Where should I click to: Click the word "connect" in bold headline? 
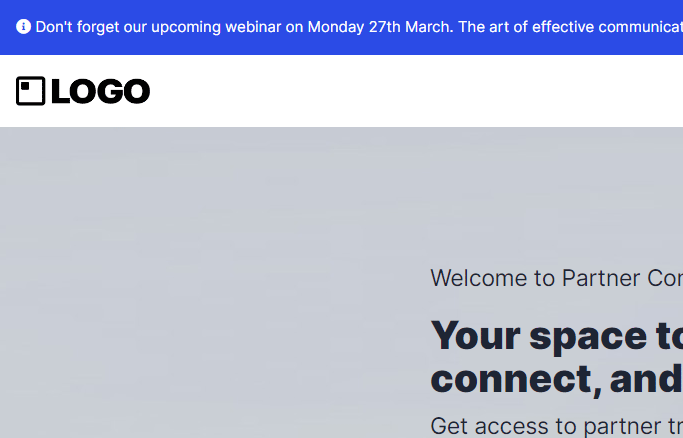[510, 379]
